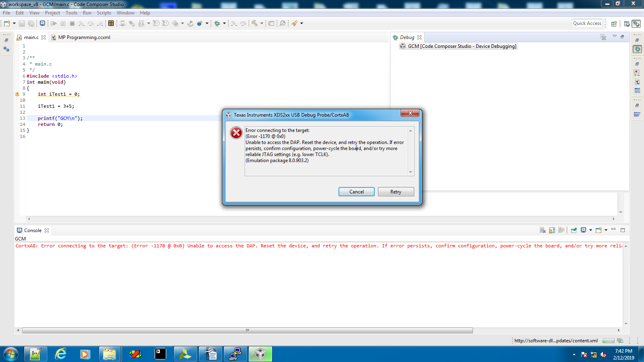The height and width of the screenshot is (362, 644).
Task: Click the magnifier Search toolbar icon
Action: [x=283, y=23]
